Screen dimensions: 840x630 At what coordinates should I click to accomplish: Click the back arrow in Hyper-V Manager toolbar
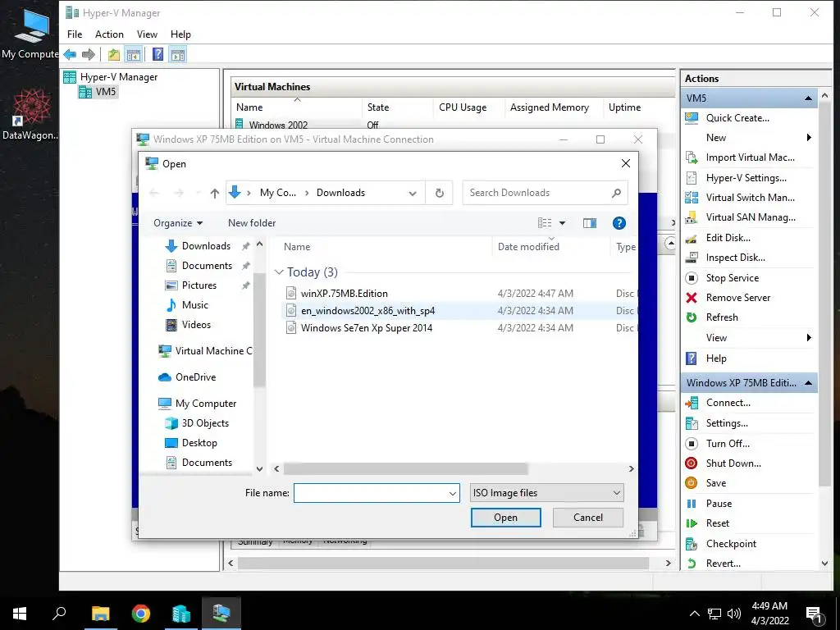click(71, 54)
